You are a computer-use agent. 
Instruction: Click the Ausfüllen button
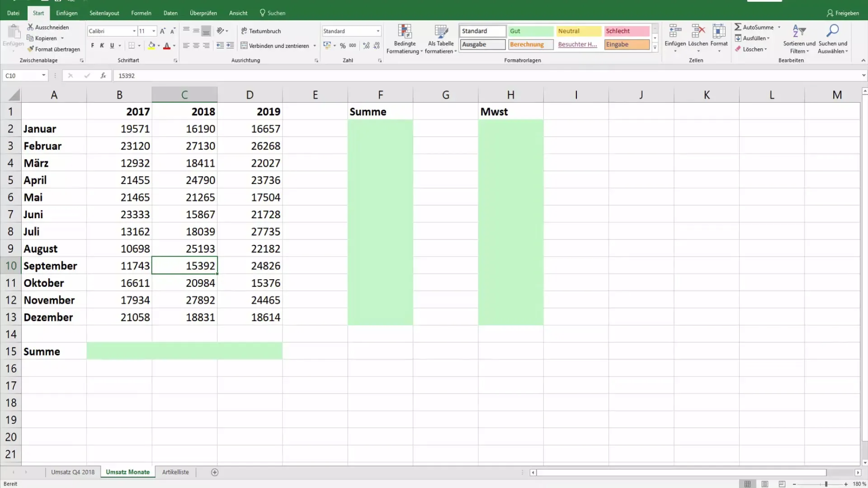pos(752,38)
